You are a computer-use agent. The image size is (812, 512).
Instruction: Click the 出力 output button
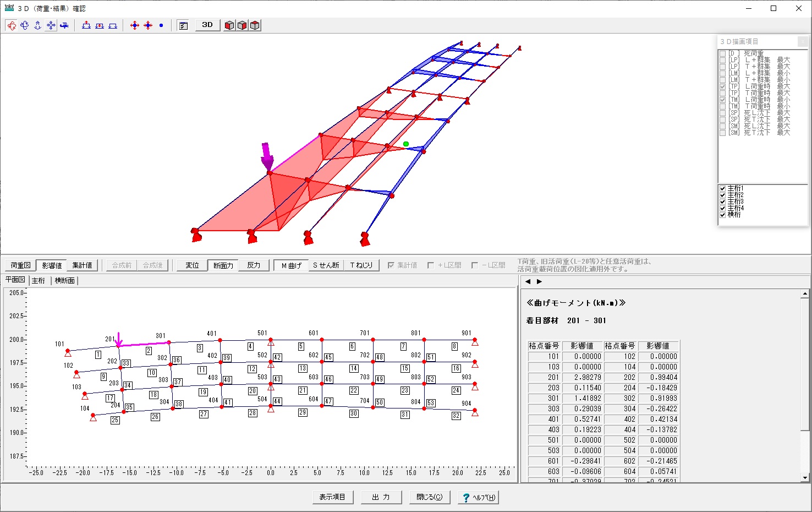click(381, 497)
